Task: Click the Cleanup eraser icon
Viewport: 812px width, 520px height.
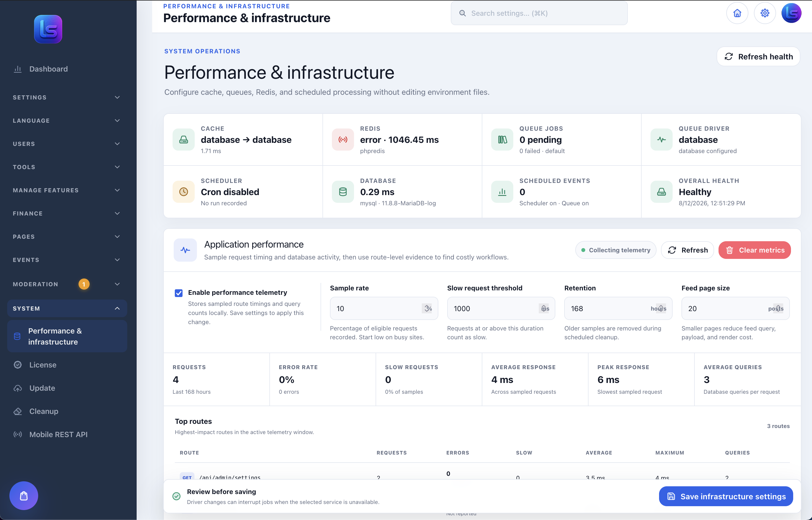Action: pyautogui.click(x=18, y=411)
